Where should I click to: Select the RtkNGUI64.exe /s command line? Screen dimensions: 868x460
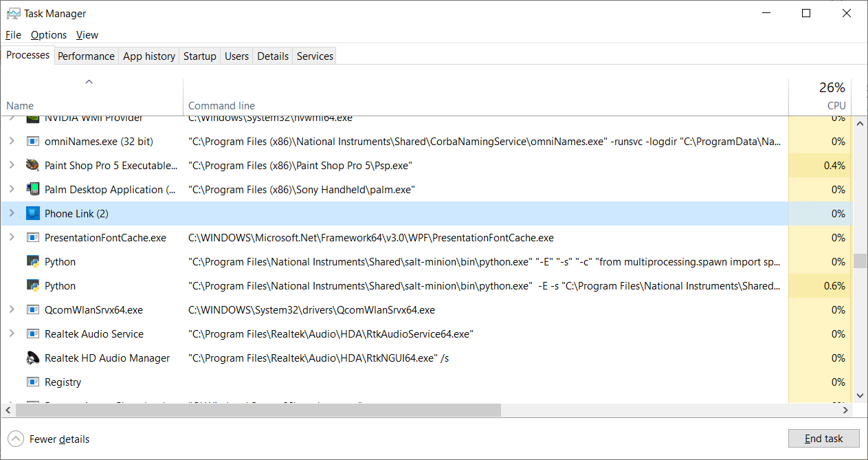pyautogui.click(x=319, y=358)
